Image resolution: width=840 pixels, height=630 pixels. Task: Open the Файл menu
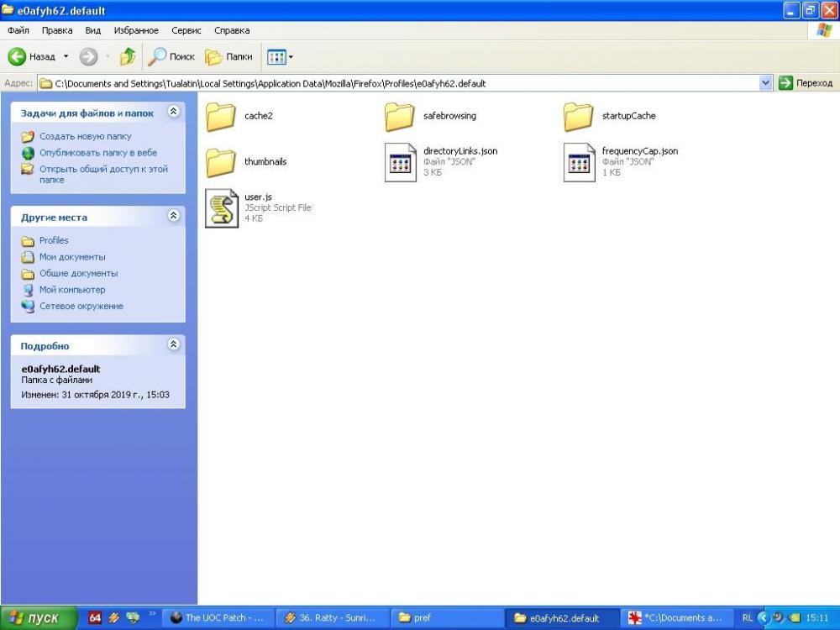point(18,30)
